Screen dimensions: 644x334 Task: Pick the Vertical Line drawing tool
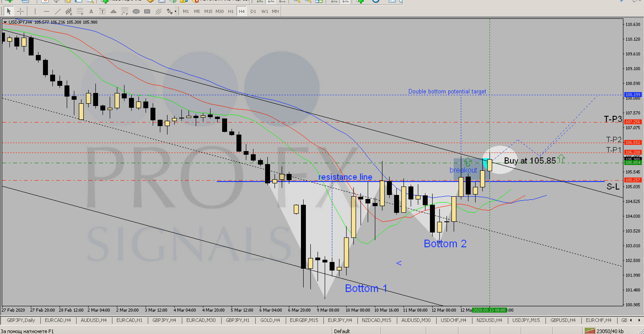35,11
